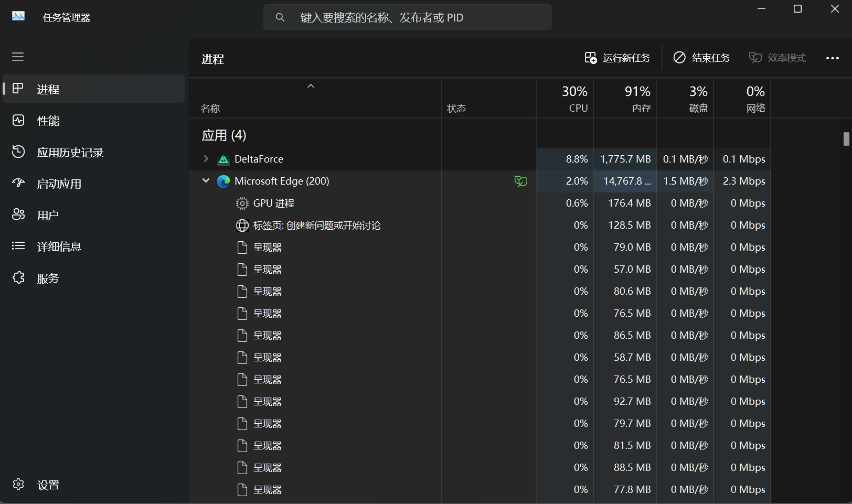This screenshot has width=852, height=504.
Task: Click page icon of 77.8 MB 呈现器 row
Action: coord(242,490)
